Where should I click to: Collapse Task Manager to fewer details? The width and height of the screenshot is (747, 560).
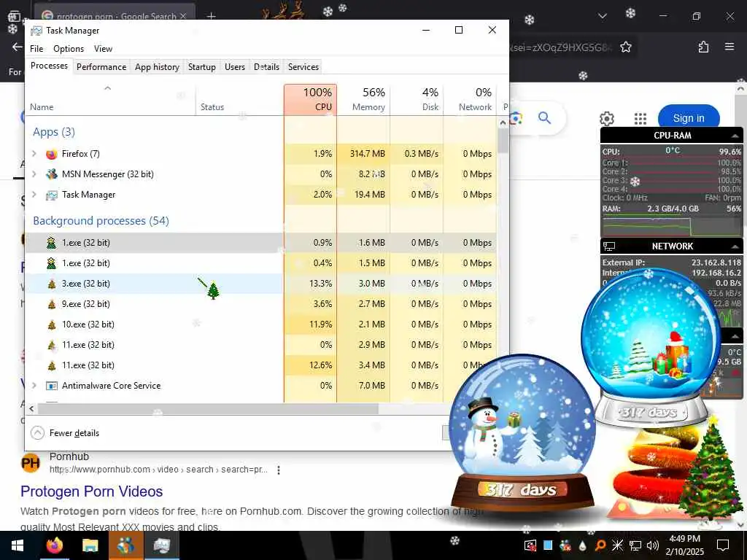point(65,433)
